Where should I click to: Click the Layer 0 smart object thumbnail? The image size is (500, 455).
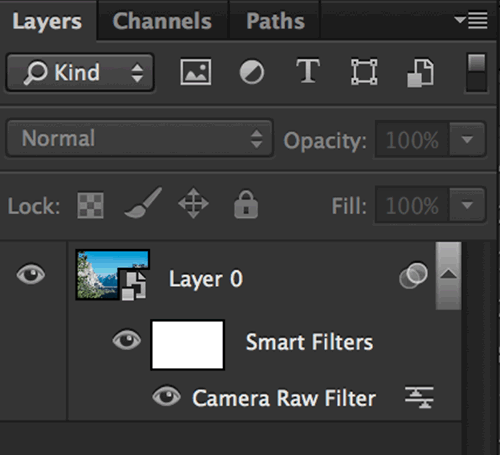(113, 275)
